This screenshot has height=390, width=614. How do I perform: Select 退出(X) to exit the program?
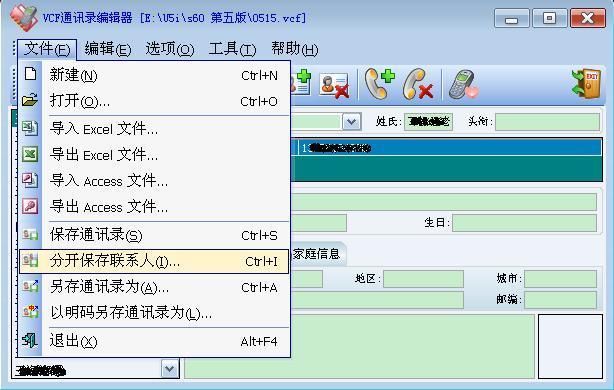[x=154, y=341]
